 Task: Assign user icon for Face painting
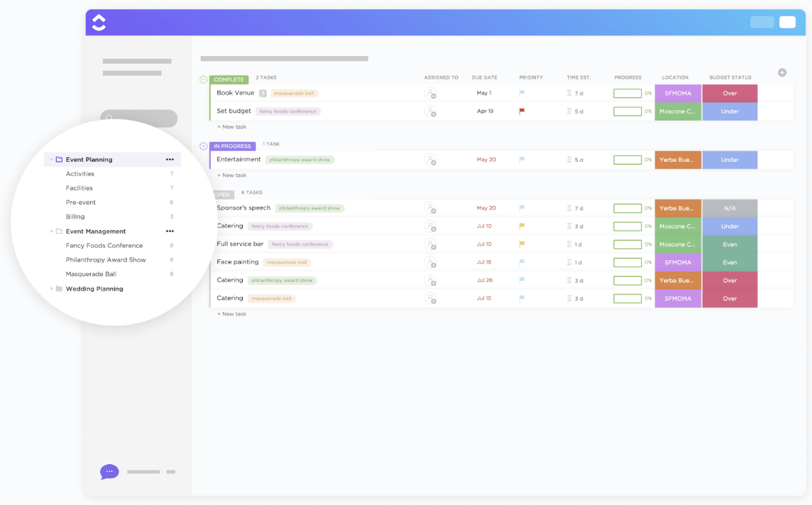click(430, 262)
